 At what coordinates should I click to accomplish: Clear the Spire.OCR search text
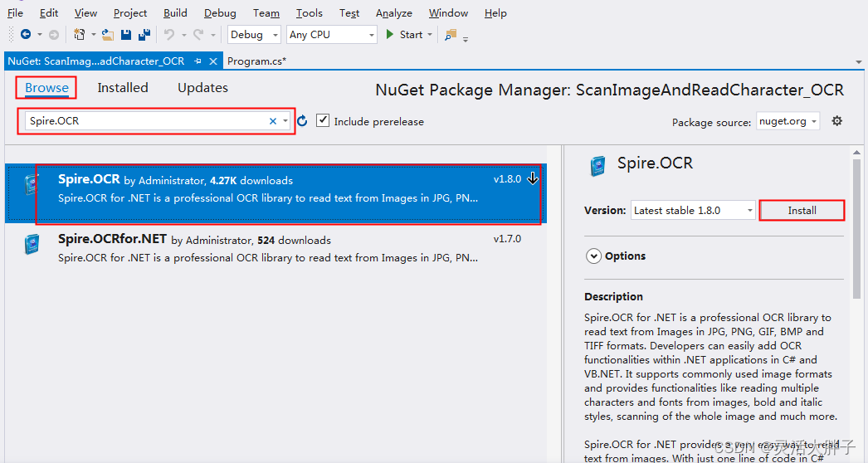pos(273,121)
